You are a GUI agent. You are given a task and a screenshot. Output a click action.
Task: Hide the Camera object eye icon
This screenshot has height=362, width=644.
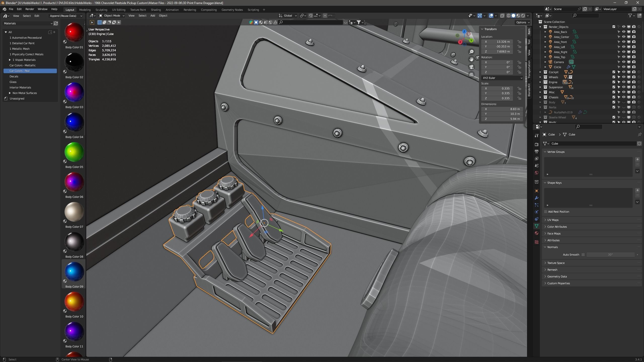point(624,62)
